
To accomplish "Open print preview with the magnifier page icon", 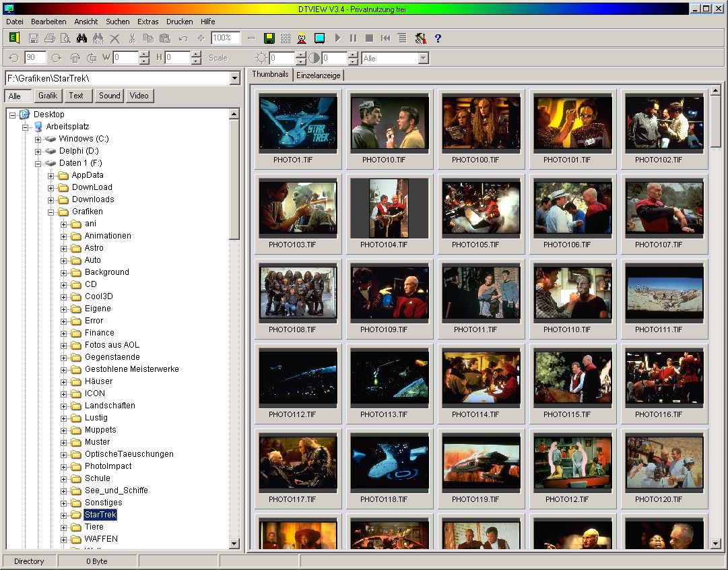I will click(65, 38).
